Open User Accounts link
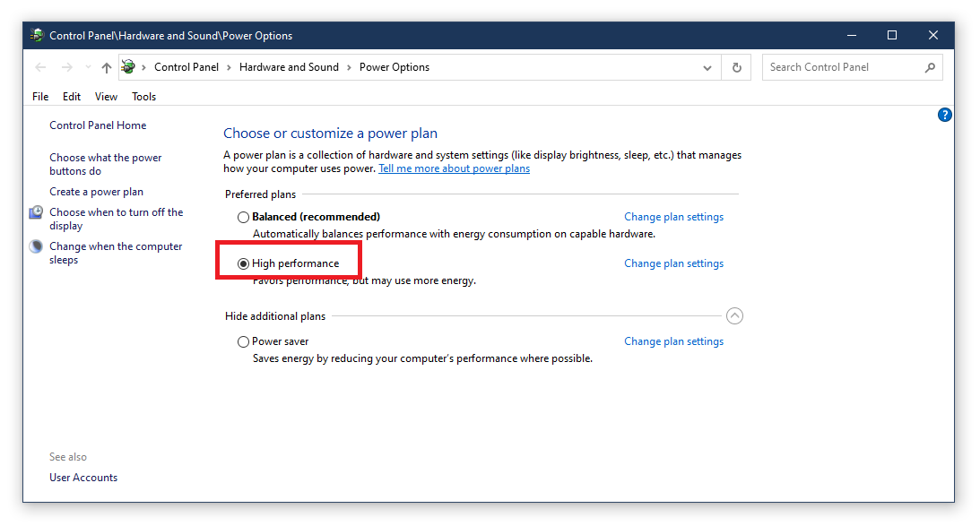The width and height of the screenshot is (980, 526). point(83,478)
